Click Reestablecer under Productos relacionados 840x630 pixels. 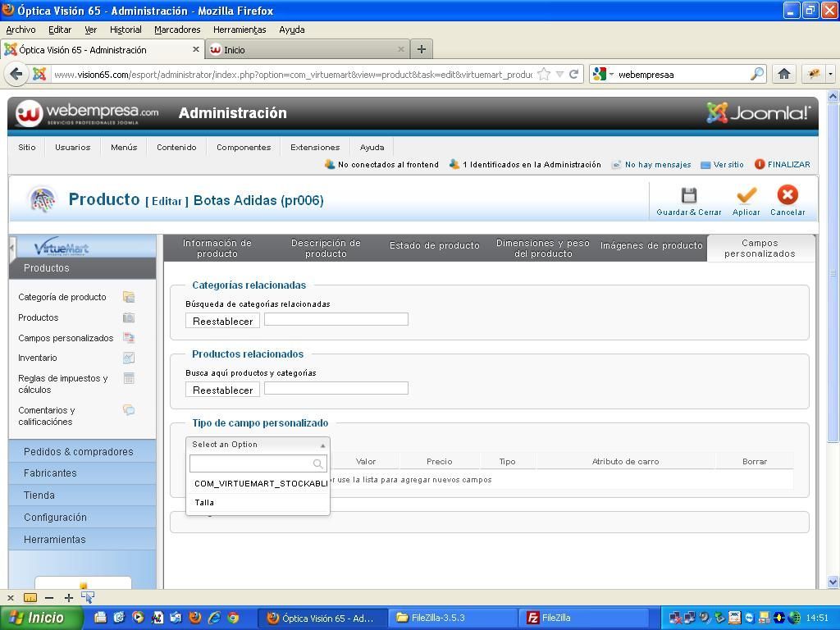[x=223, y=390]
